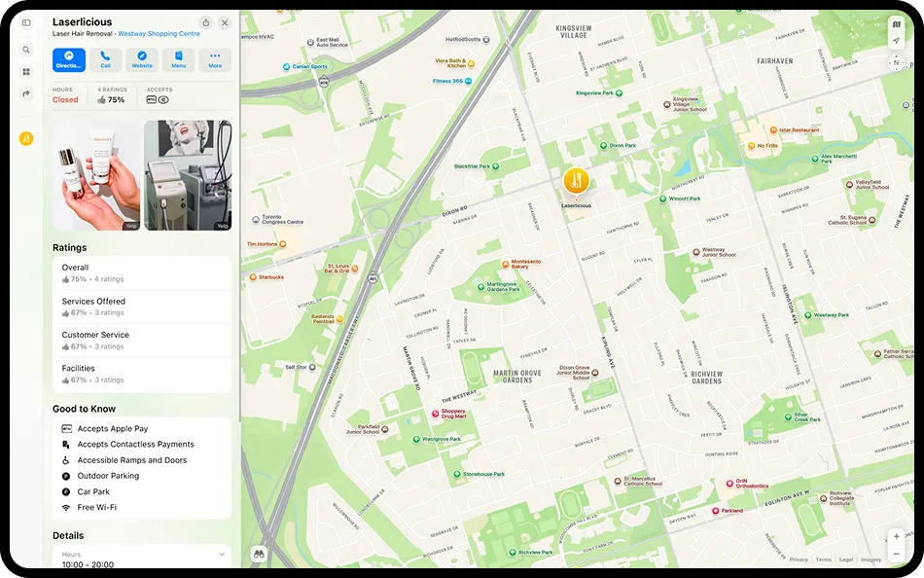Toggle the sidebar panel icon
Screen dimensions: 924x578
pos(26,22)
